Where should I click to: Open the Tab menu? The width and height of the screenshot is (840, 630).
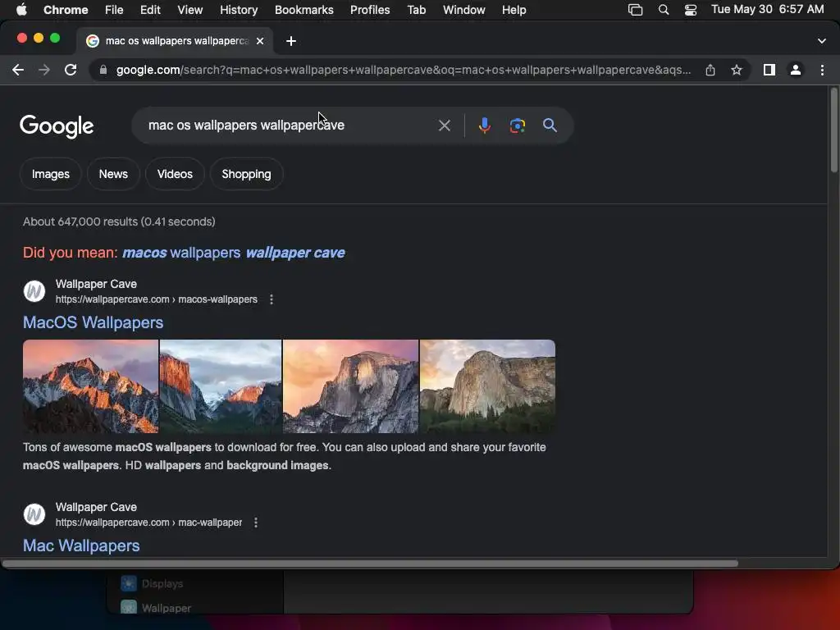coord(416,10)
